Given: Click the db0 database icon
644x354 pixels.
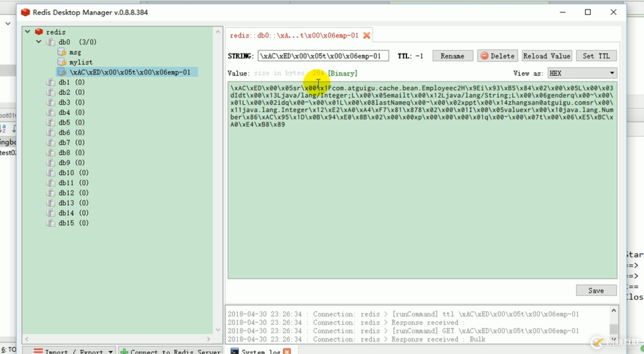Looking at the screenshot, I should click(50, 42).
